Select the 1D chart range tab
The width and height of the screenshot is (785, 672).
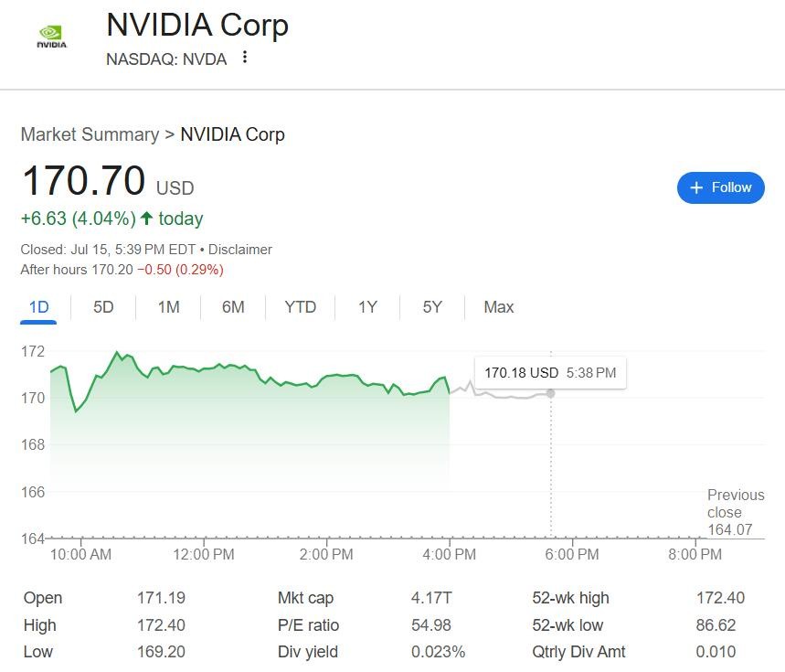(38, 307)
